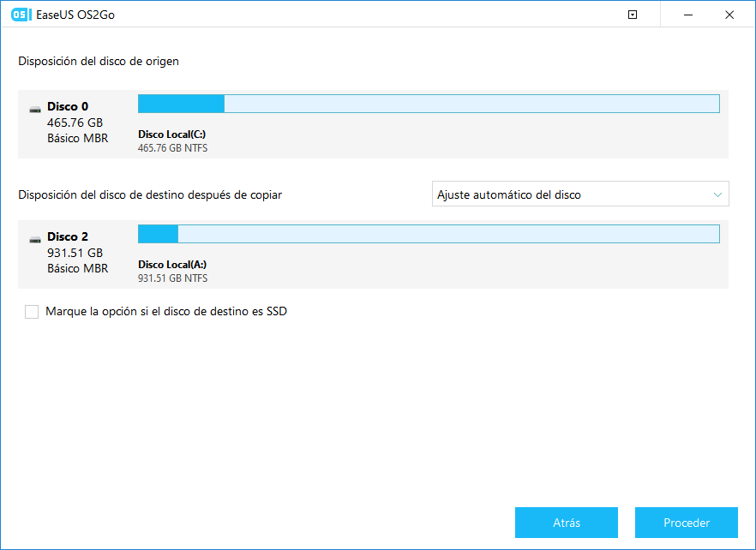Viewport: 756px width, 550px height.
Task: Click the 931.51 GB size under Disco 2
Action: [75, 253]
